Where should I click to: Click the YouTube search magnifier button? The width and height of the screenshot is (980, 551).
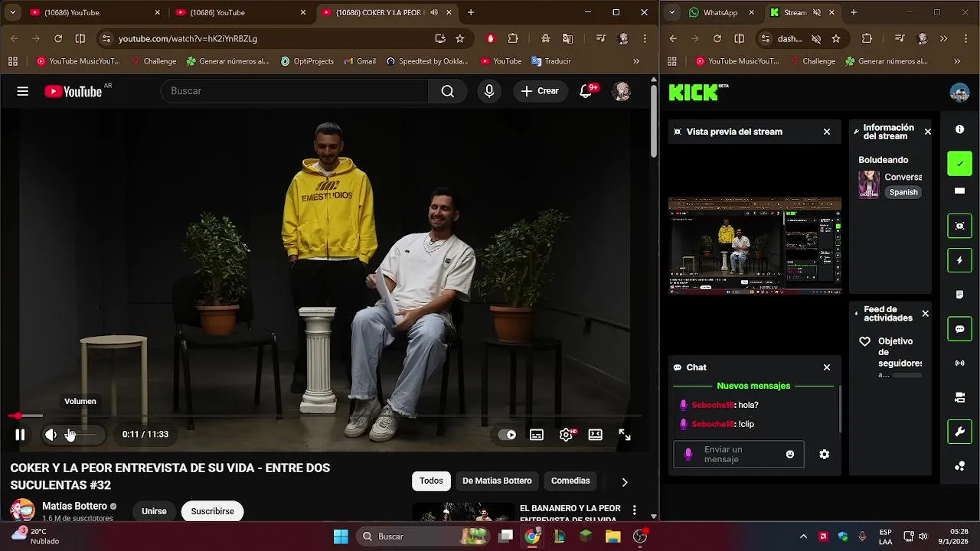[448, 91]
